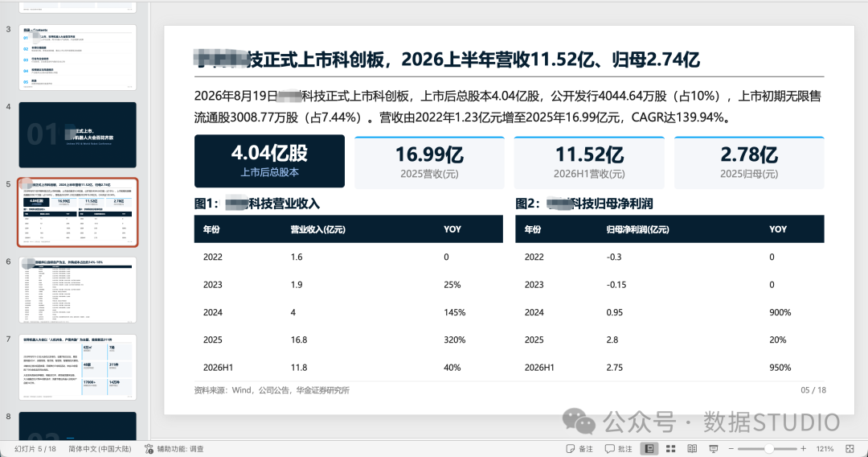Viewport: 868px width, 457px height.
Task: Click revenue table YOY header
Action: [452, 229]
